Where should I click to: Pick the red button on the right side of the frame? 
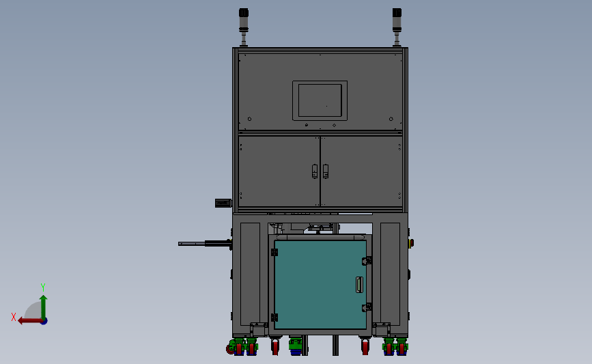412,243
